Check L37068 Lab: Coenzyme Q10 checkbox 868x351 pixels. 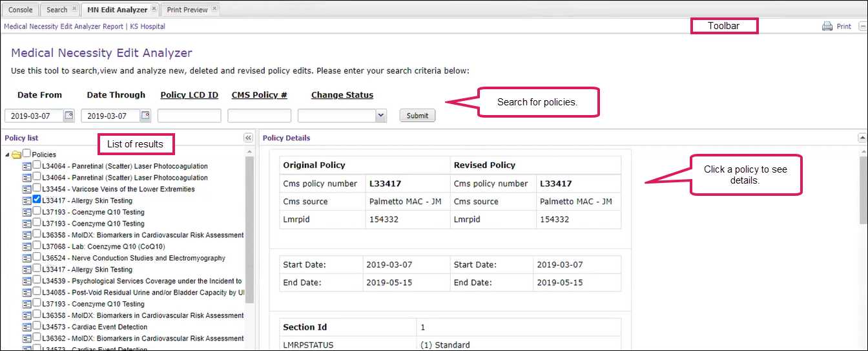coord(37,246)
